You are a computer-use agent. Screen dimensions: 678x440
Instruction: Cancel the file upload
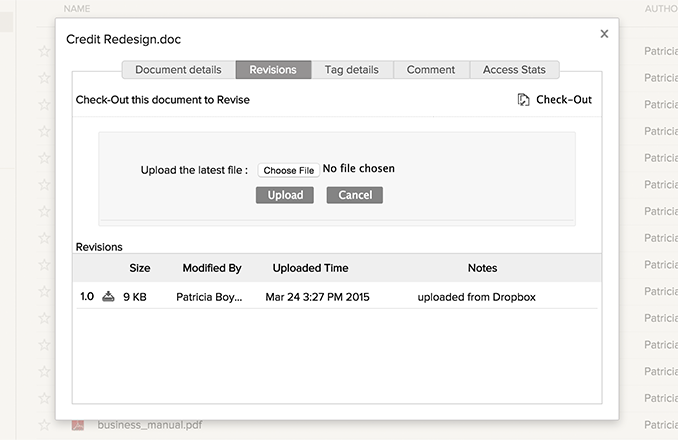click(355, 195)
